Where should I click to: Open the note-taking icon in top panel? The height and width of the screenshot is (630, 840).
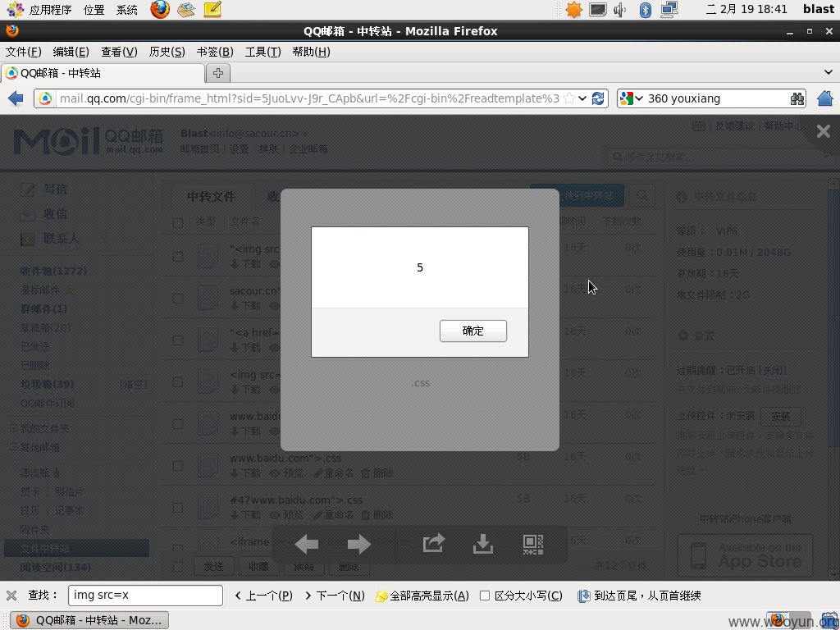point(212,10)
